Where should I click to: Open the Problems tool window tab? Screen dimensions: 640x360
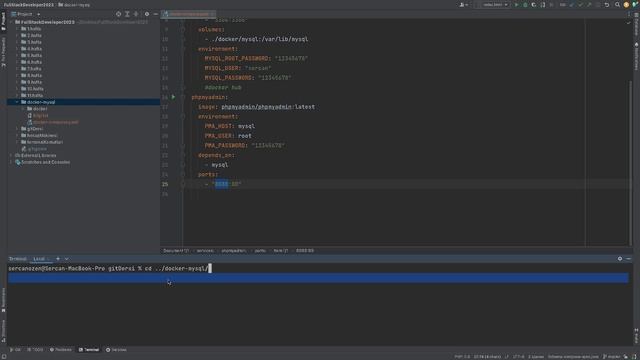click(61, 350)
